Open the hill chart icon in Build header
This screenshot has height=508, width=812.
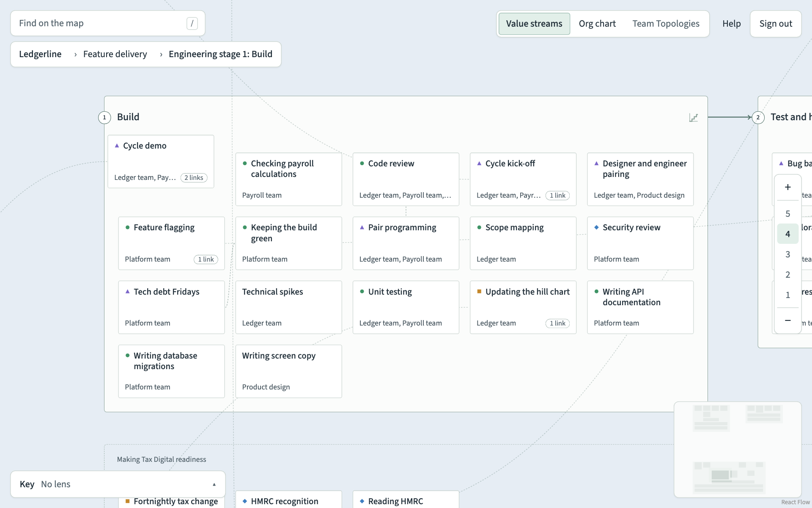coord(693,117)
